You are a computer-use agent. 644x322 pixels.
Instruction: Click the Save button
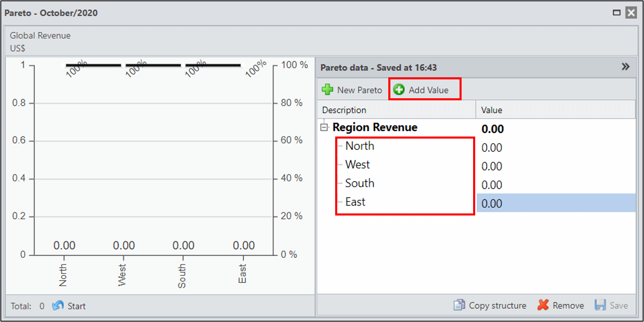click(611, 306)
